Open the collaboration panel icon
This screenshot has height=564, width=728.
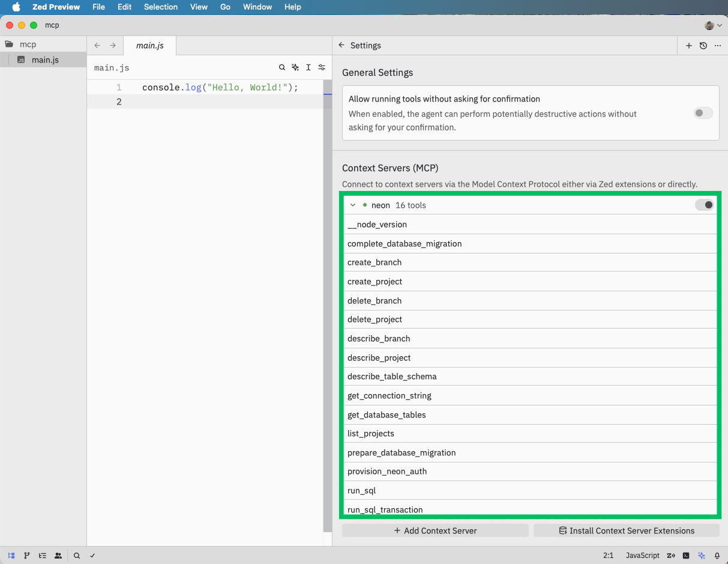click(58, 556)
